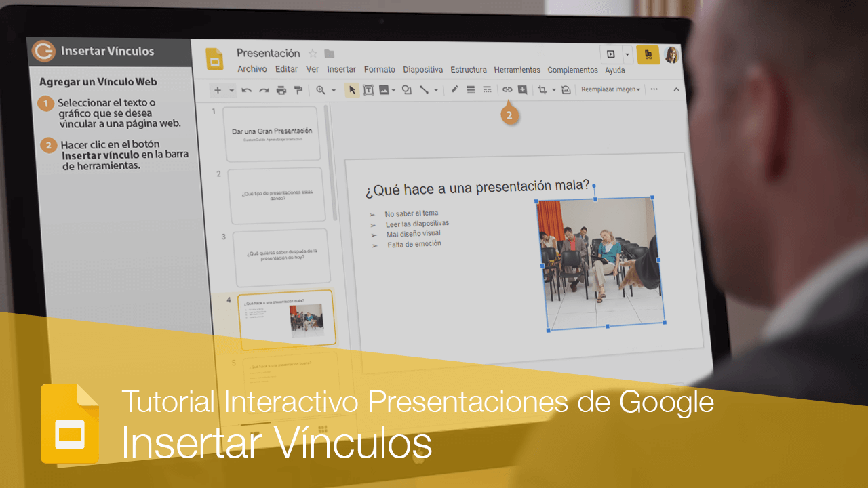The height and width of the screenshot is (488, 868).
Task: Open the Ayuda menu
Action: [x=615, y=70]
